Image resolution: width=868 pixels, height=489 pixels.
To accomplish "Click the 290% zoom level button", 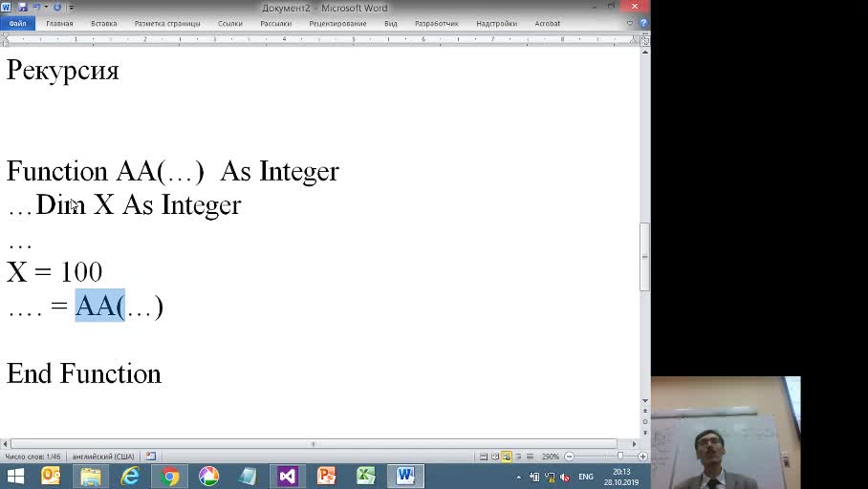I will [551, 457].
